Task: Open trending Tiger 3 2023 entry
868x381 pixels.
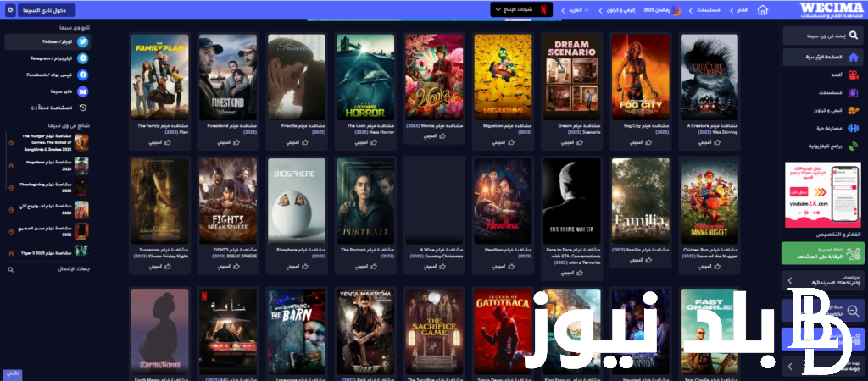Action: [47, 252]
